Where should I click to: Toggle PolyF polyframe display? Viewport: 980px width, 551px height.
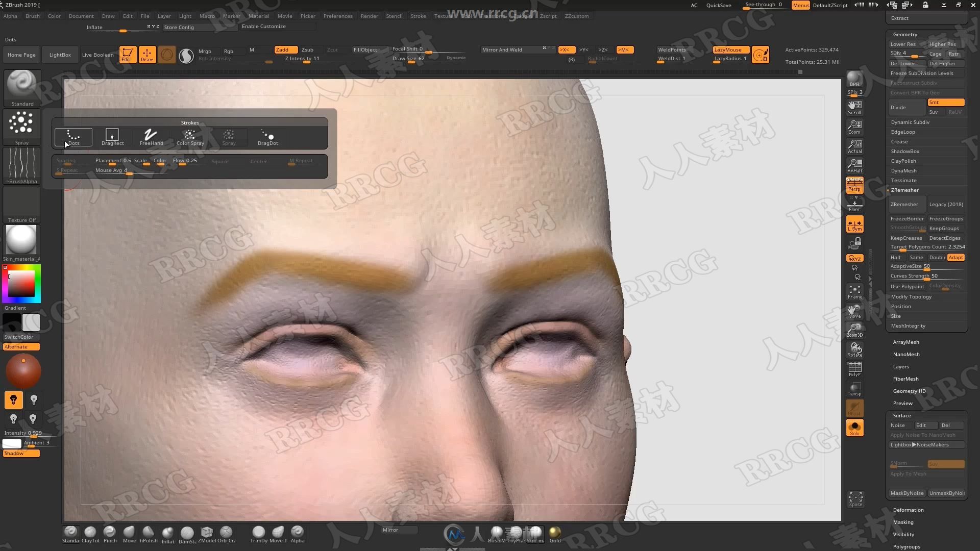coord(854,370)
